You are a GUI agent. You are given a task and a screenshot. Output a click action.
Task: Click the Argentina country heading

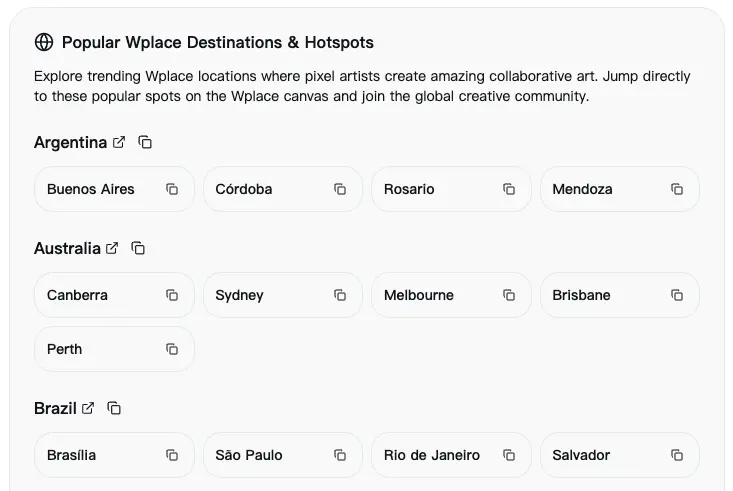pyautogui.click(x=70, y=142)
